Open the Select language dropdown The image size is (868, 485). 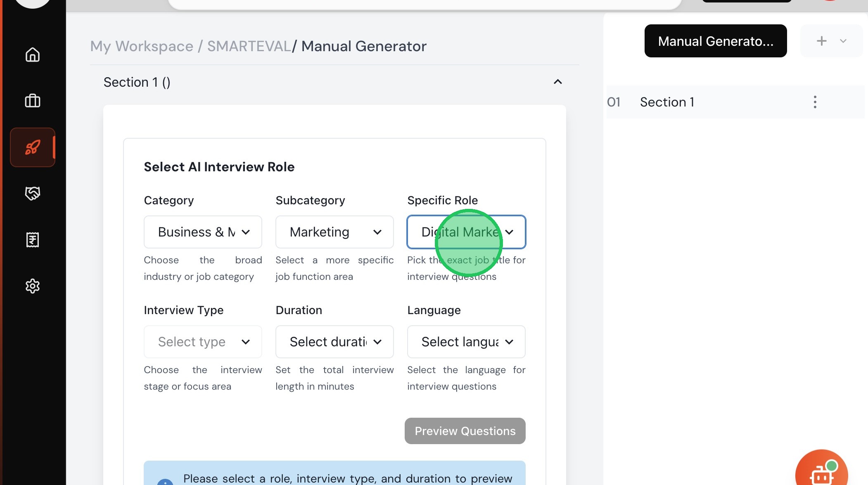[x=466, y=342]
